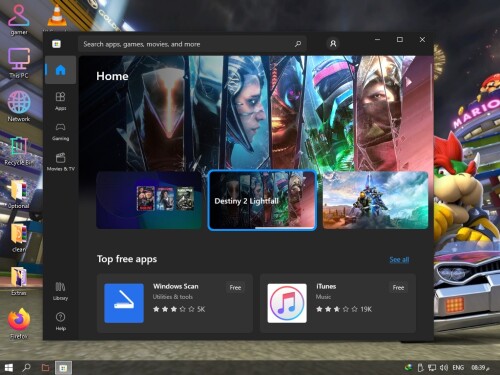Open the Apps section in the sidebar
Image resolution: width=500 pixels, height=375 pixels.
click(x=60, y=101)
